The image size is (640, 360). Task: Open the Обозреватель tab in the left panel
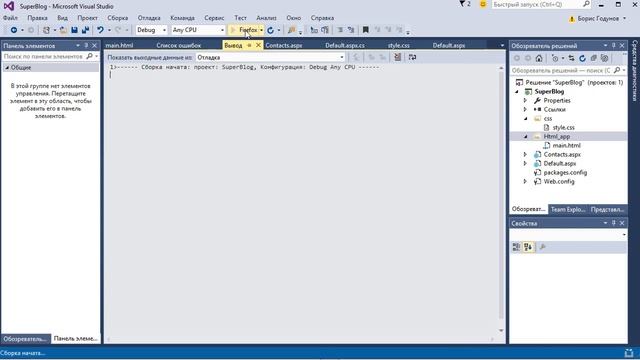(x=25, y=339)
